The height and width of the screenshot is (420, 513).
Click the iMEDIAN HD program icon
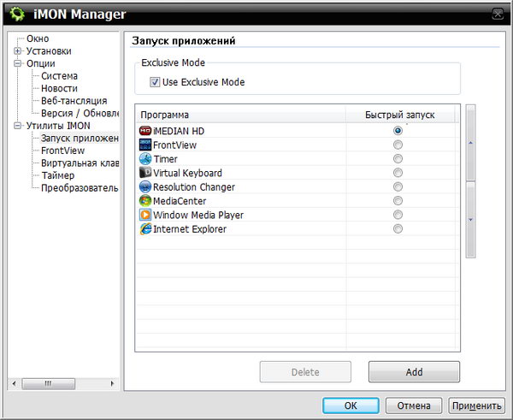(x=145, y=131)
